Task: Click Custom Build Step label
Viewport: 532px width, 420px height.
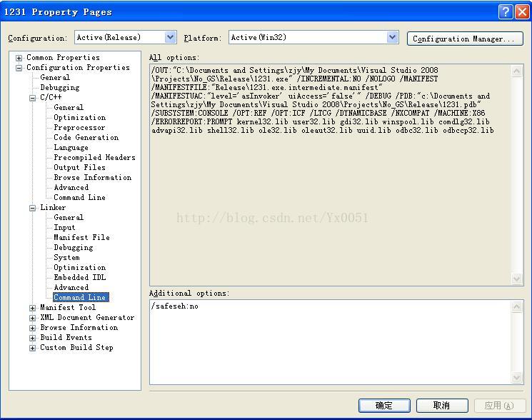Action: pos(76,347)
